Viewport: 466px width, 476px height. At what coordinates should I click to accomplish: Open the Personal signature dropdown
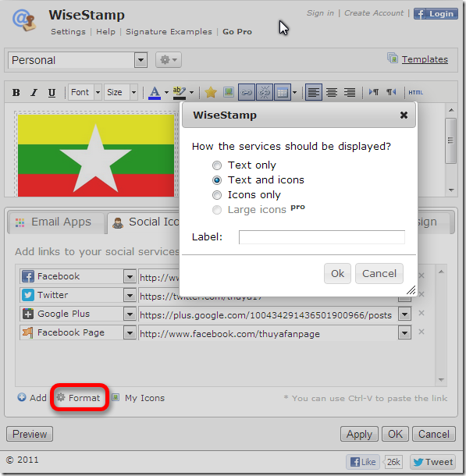coord(141,60)
